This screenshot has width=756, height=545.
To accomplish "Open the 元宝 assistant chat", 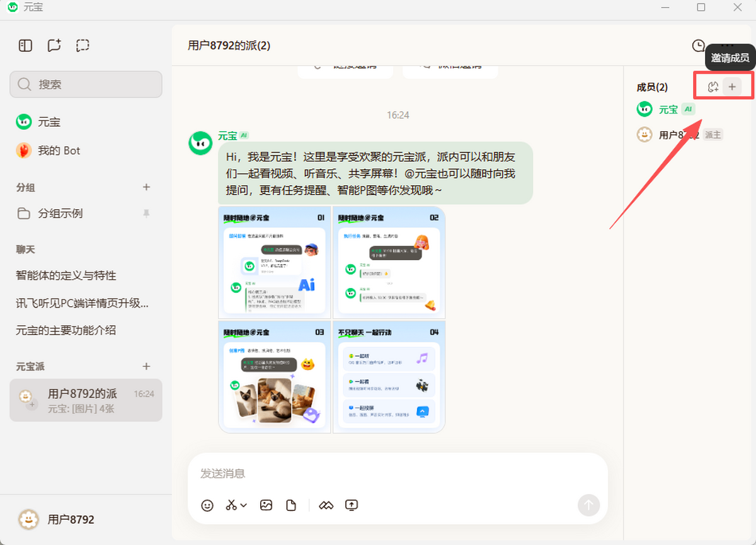I will pos(49,122).
